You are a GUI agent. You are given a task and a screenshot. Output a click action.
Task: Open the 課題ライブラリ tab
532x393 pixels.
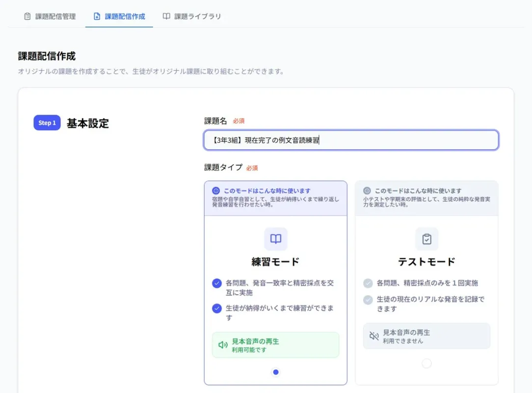click(191, 16)
